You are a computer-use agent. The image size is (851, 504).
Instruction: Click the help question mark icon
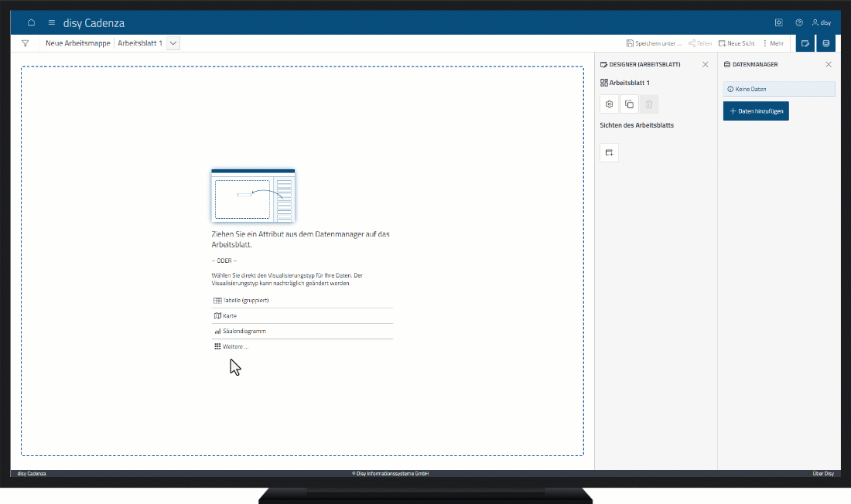click(x=799, y=23)
